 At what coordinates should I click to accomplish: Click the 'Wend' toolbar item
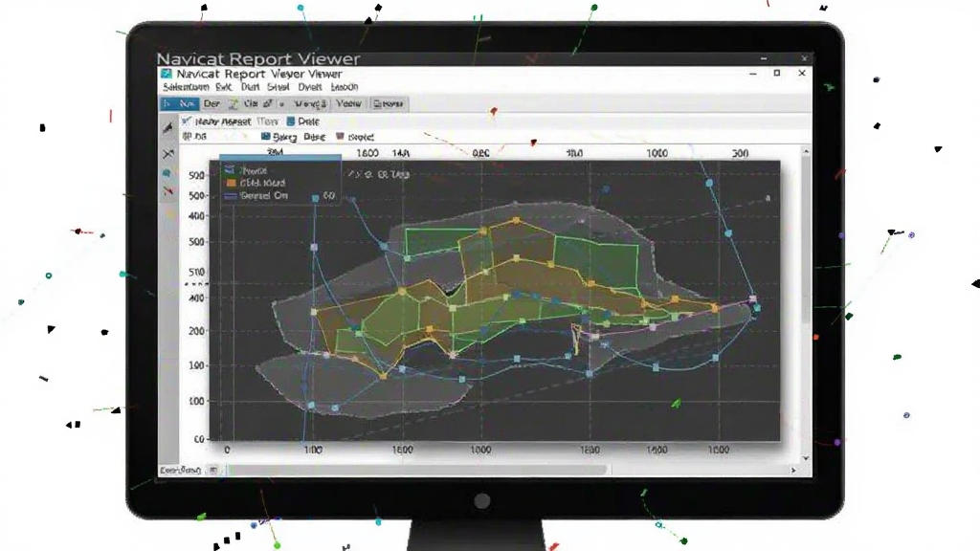[311, 103]
